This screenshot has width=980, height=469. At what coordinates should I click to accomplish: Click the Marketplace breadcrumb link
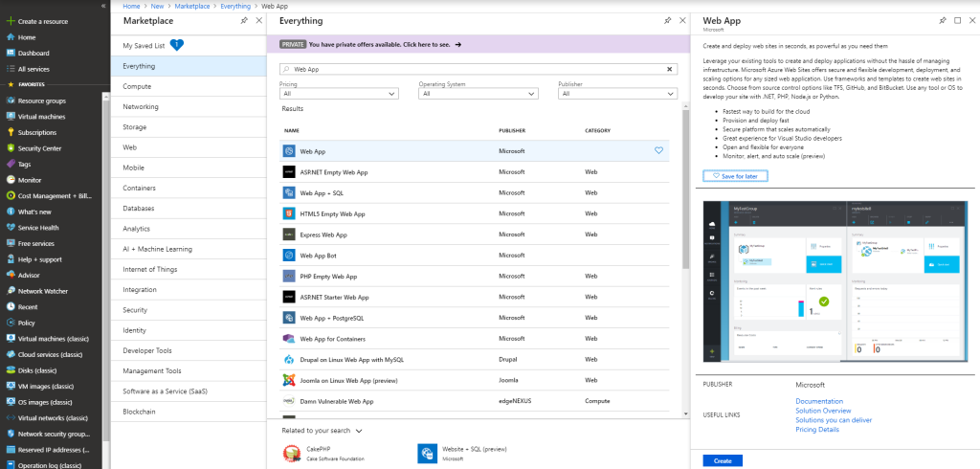point(192,6)
